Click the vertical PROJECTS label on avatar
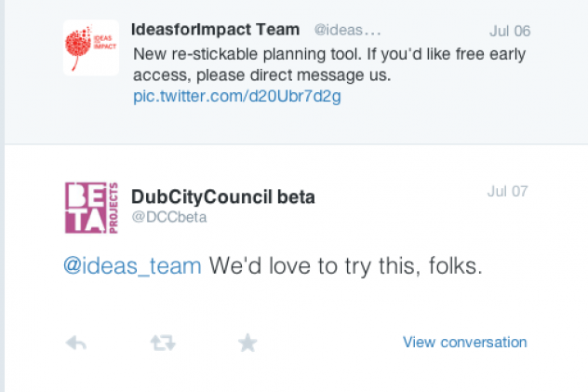Image resolution: width=588 pixels, height=392 pixels. pos(113,208)
